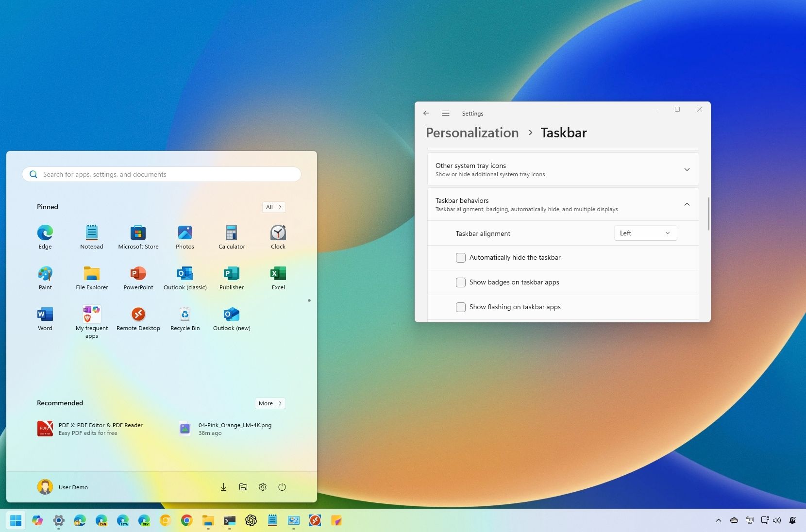806x532 pixels.
Task: Open the Recycle Bin pinned shortcut
Action: point(185,318)
